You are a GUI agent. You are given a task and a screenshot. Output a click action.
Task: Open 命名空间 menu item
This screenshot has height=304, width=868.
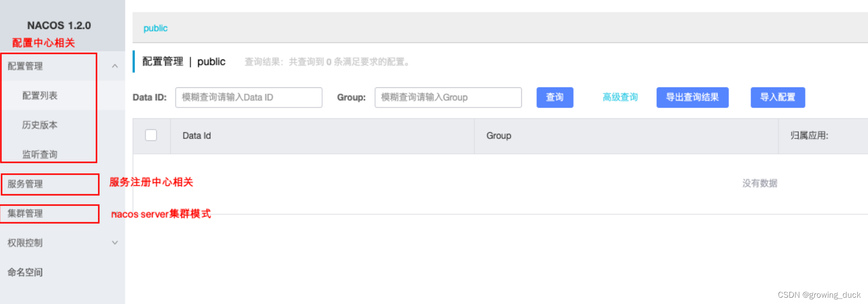[x=25, y=272]
